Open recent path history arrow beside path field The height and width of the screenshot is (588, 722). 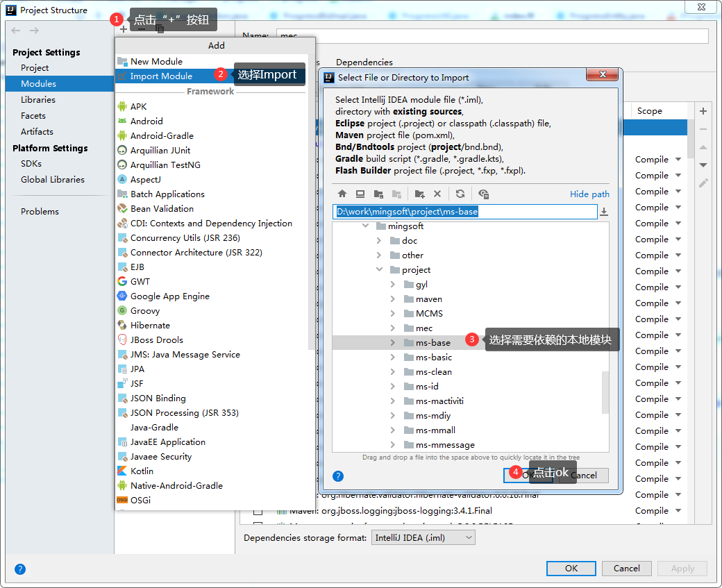coord(604,212)
